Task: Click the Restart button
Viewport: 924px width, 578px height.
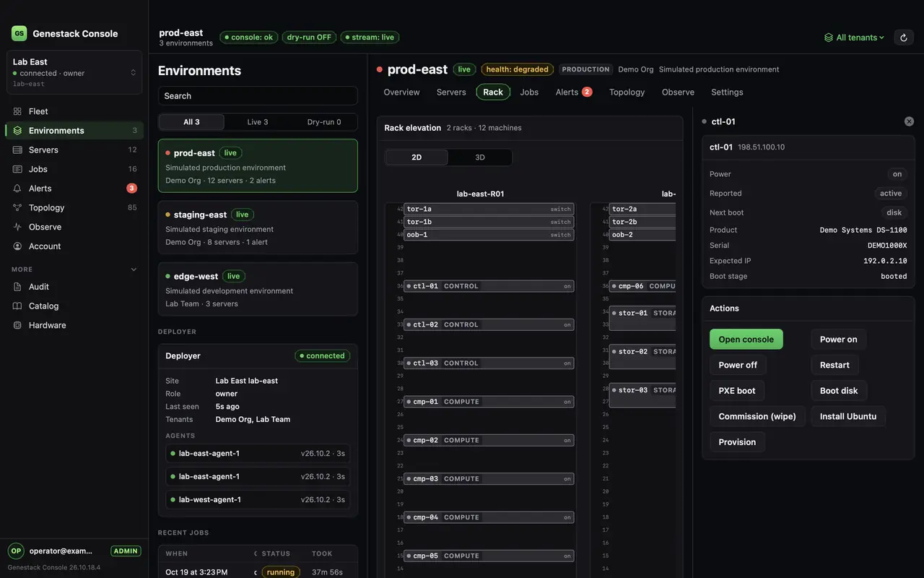Action: (x=834, y=365)
